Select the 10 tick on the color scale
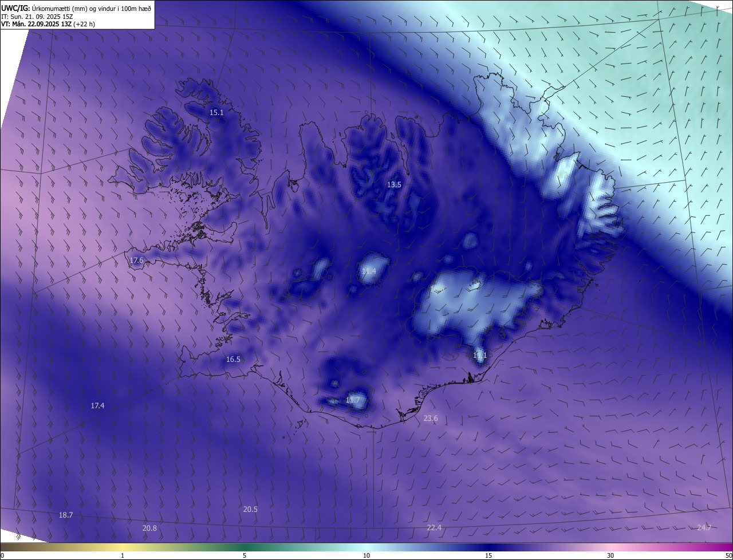 click(x=366, y=555)
